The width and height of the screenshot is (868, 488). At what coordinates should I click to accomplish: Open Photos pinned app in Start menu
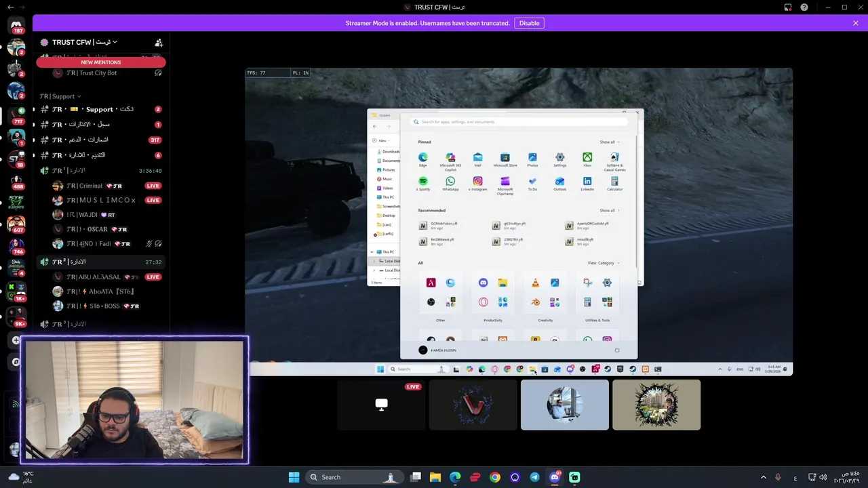pyautogui.click(x=532, y=160)
